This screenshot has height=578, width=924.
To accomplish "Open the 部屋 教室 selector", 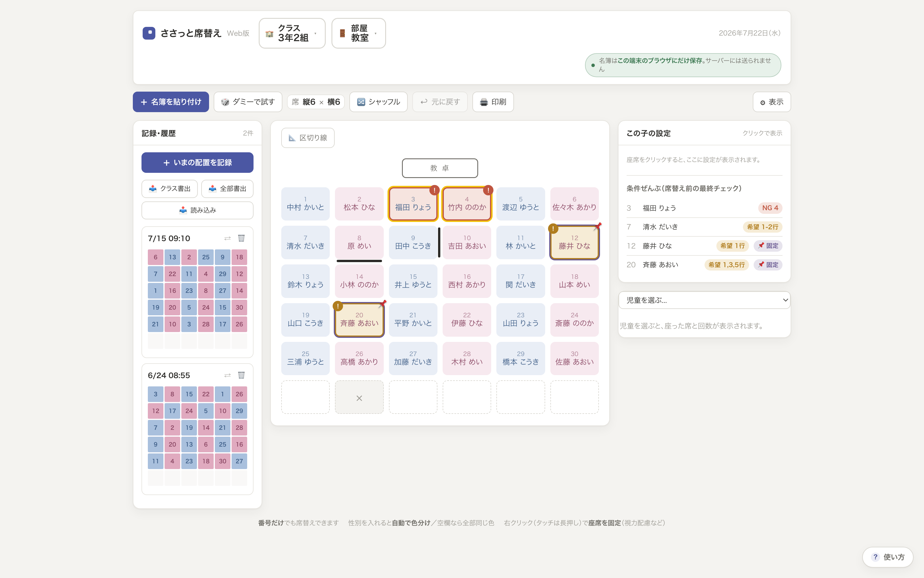I will point(359,33).
